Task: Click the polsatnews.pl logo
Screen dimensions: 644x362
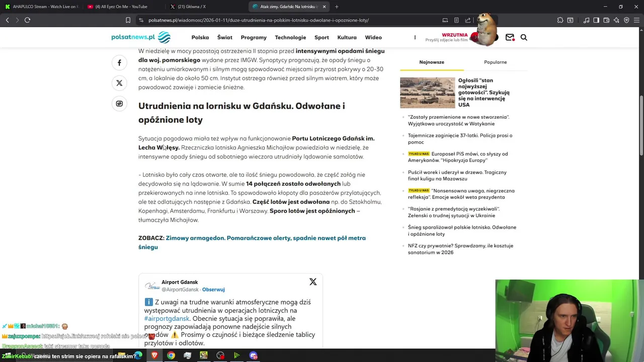Action: pyautogui.click(x=141, y=37)
